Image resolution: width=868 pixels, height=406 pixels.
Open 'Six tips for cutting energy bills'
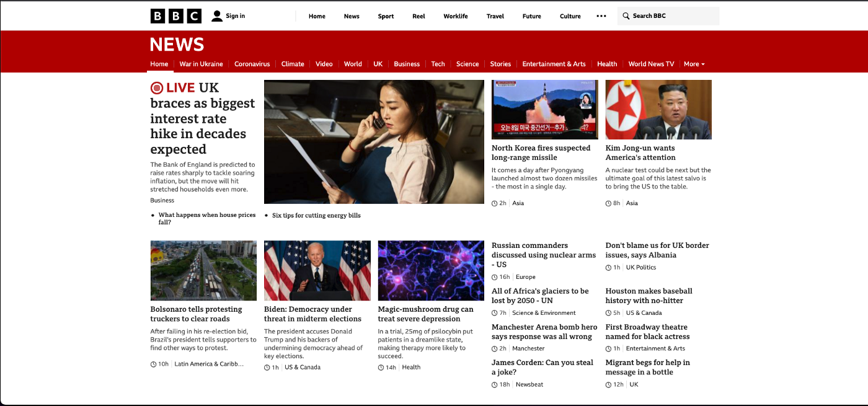tap(316, 216)
